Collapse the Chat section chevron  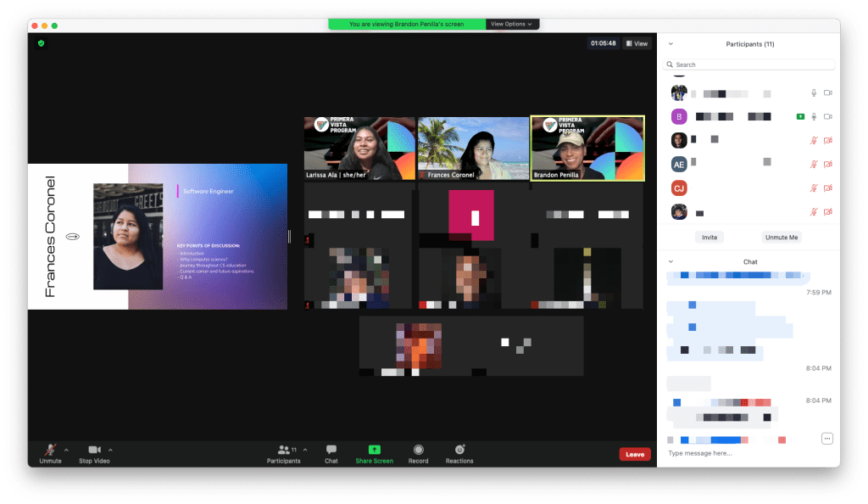[670, 262]
